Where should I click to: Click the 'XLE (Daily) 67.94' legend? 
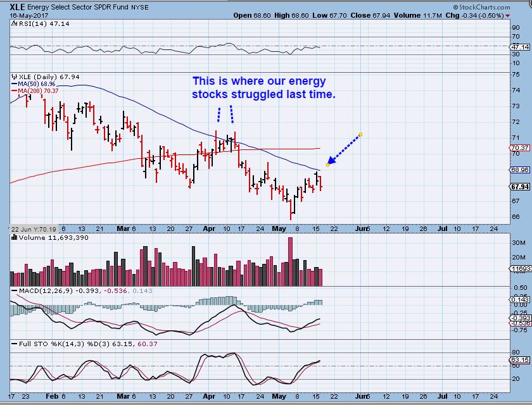pos(49,77)
